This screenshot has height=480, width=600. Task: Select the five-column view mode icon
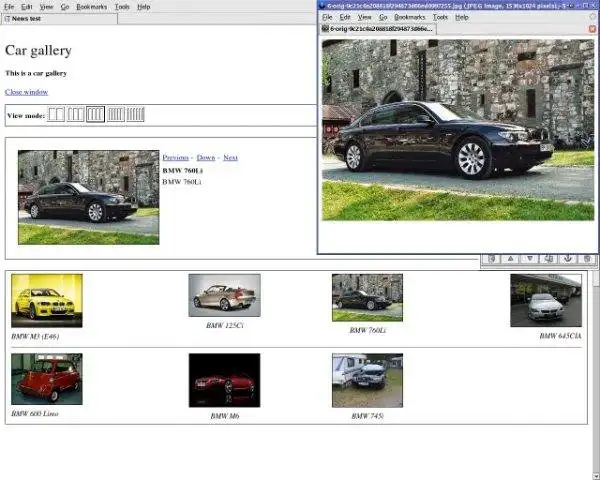click(116, 114)
